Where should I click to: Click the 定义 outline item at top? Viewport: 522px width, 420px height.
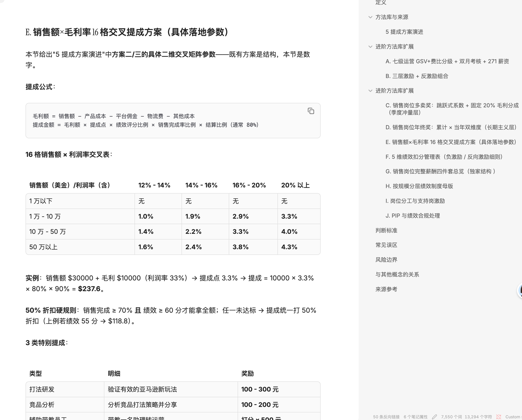381,2
